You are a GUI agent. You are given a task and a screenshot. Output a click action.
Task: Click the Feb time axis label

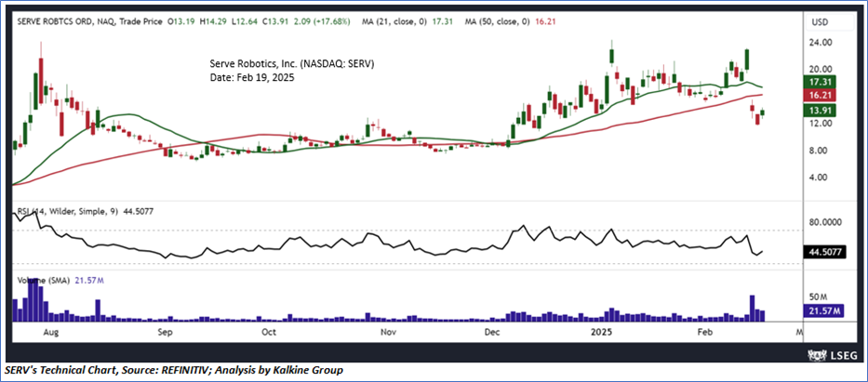click(703, 332)
